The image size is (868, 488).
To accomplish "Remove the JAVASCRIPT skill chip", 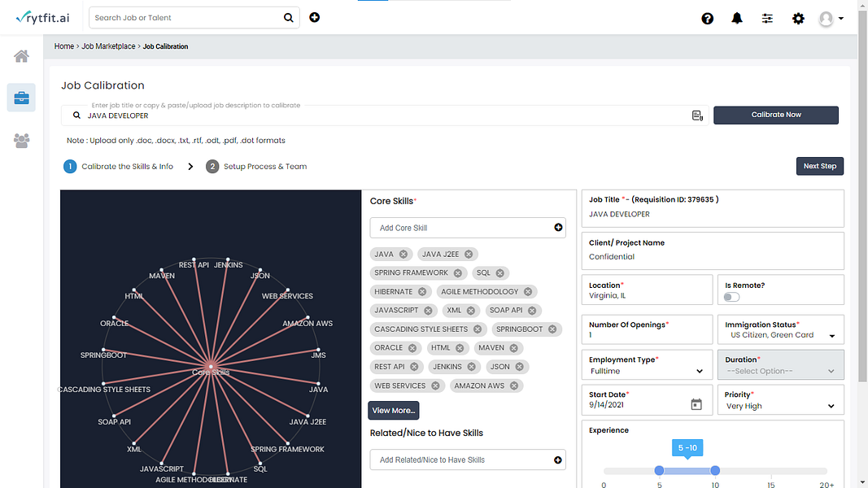I will 428,311.
